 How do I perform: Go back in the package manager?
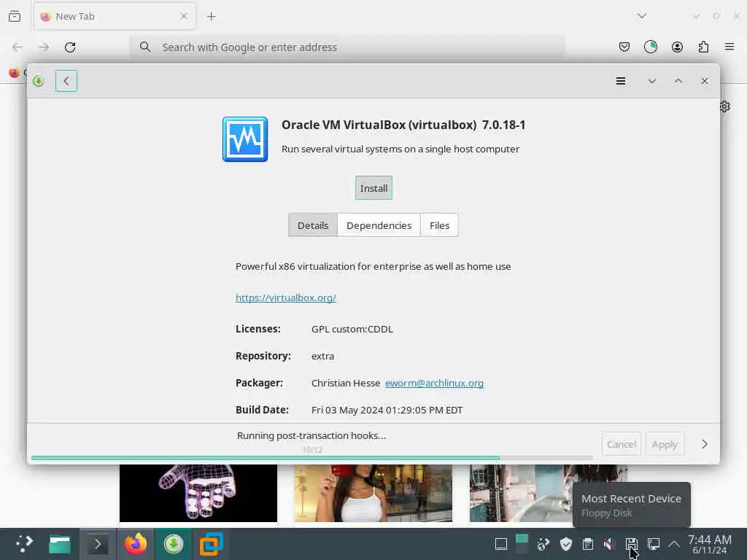tap(66, 81)
